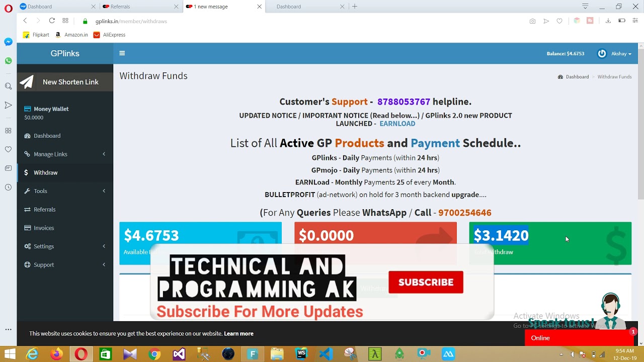Click balance $4.6753 in header
The height and width of the screenshot is (362, 644).
(566, 54)
